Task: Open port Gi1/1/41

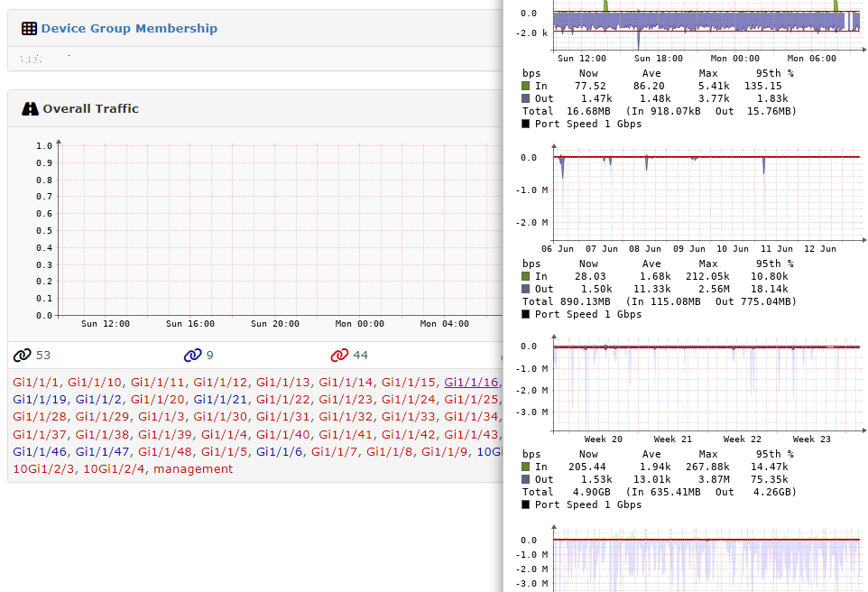Action: pyautogui.click(x=346, y=435)
